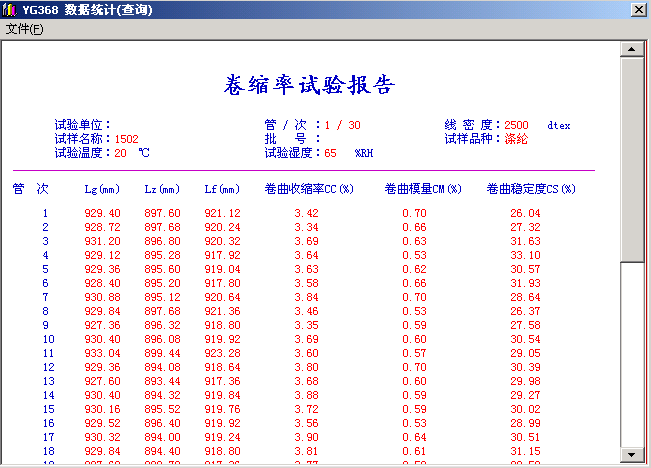Screen dimensions: 651x468
Task: Click the 试验湿度 value 65
Action: tap(330, 153)
